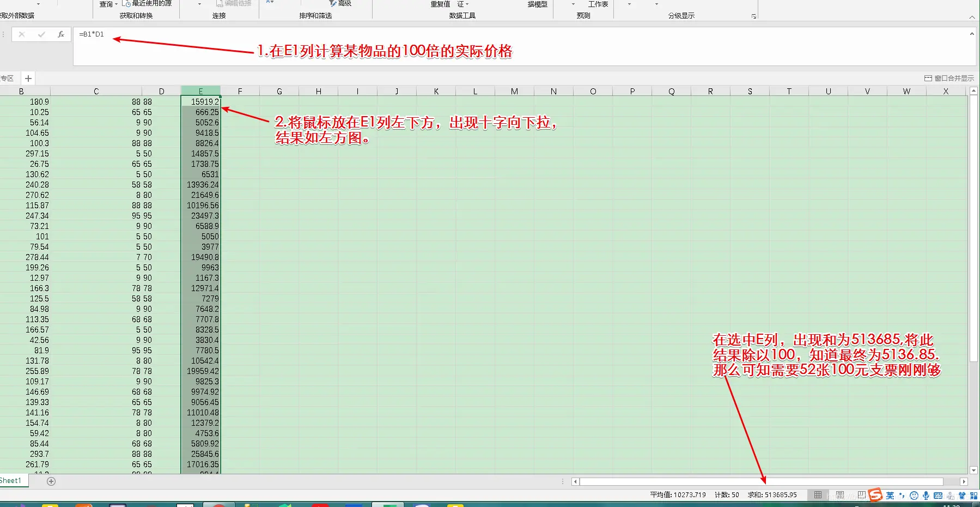Collapse the ribbon with the chevron arrow
This screenshot has width=980, height=507.
point(973,17)
